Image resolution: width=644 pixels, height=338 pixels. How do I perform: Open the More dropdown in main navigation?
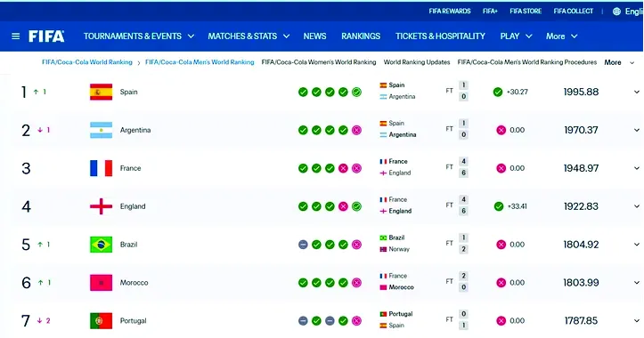tap(561, 36)
